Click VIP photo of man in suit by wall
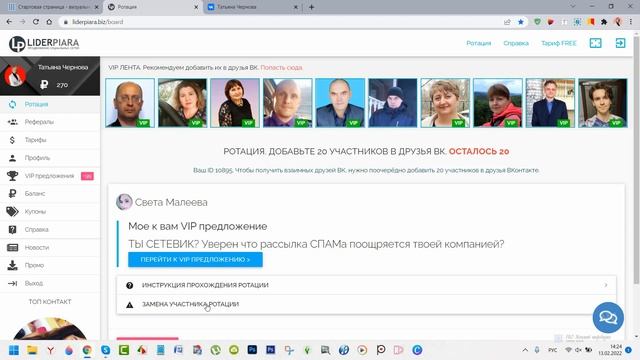The width and height of the screenshot is (640, 360). (x=550, y=103)
